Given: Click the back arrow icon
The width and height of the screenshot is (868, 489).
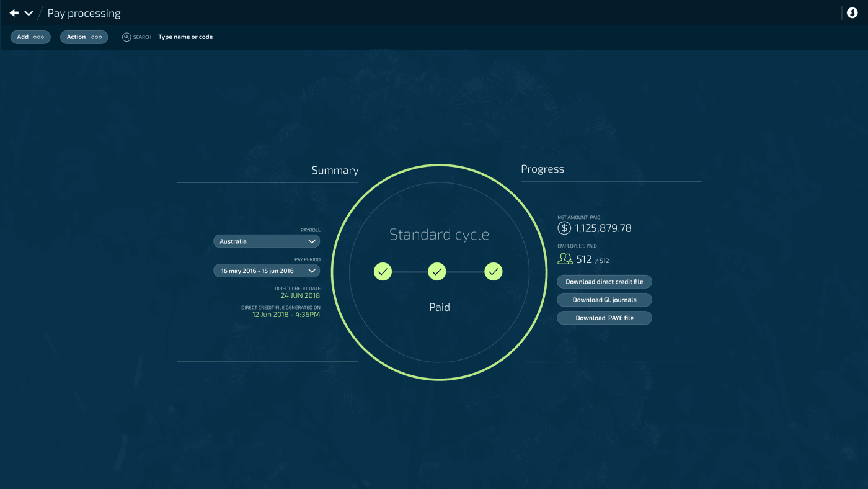Looking at the screenshot, I should [14, 13].
